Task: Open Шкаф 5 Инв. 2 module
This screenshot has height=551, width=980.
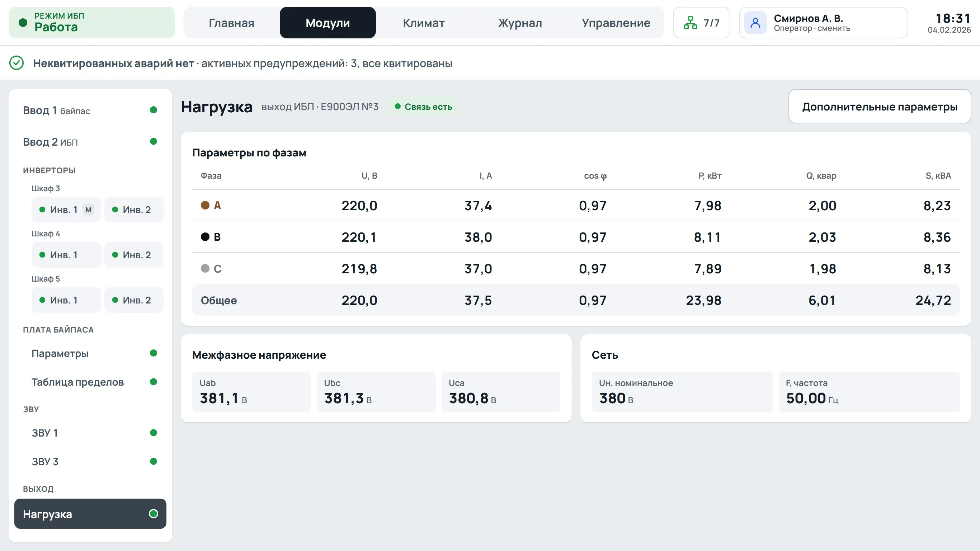Action: (x=134, y=300)
